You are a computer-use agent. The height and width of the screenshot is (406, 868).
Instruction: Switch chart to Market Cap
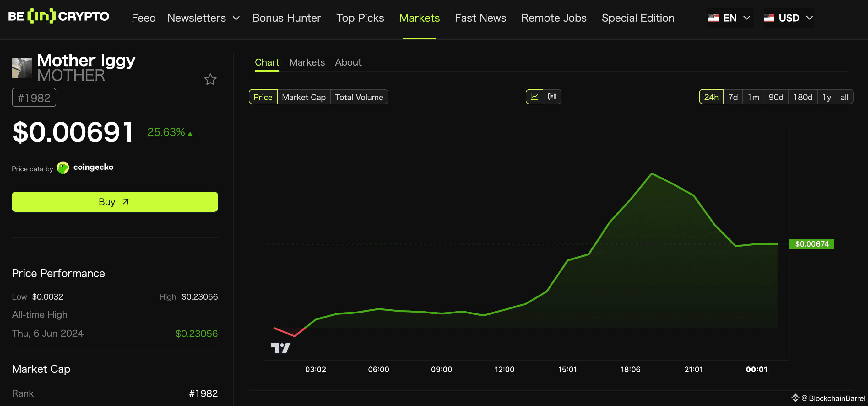pos(304,97)
